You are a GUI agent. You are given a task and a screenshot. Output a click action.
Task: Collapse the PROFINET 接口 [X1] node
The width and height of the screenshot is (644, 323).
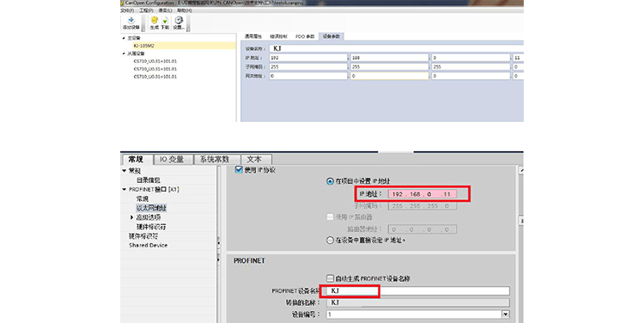pos(125,190)
